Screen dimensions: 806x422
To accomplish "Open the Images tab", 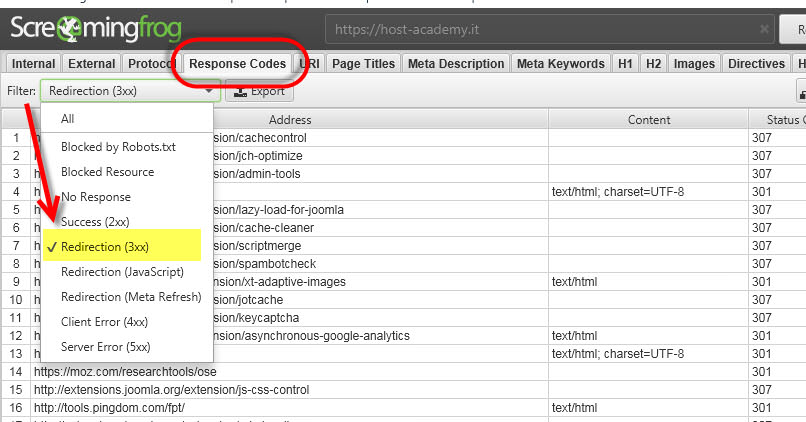I will coord(694,64).
